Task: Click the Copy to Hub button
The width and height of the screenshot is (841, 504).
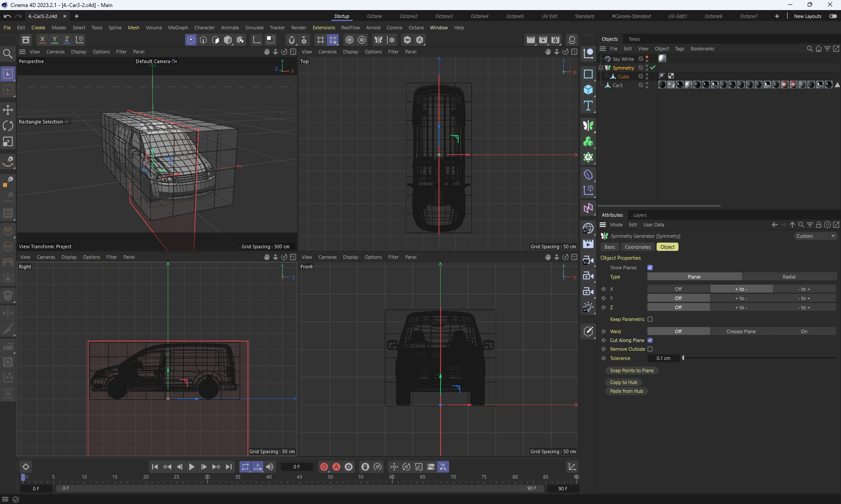Action: point(623,382)
